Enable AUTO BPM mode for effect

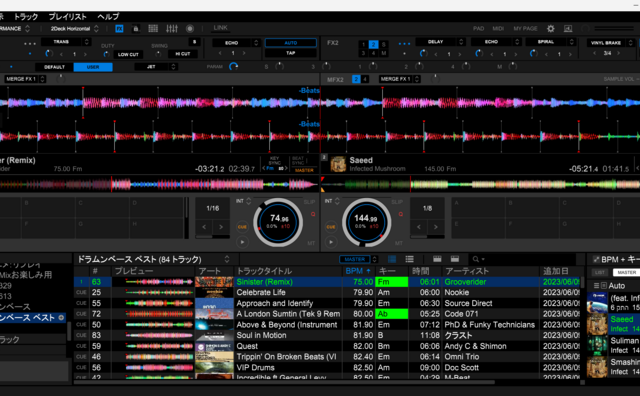point(291,43)
